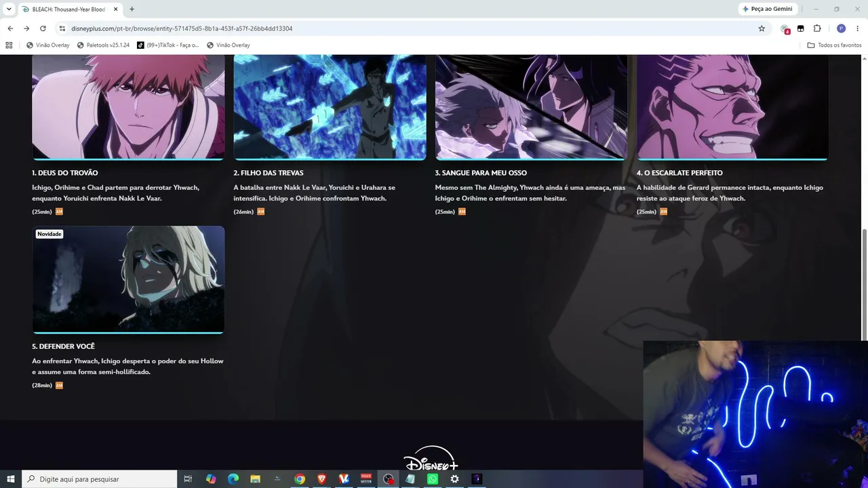Click the Peça ao Gemini button
Image resolution: width=868 pixels, height=488 pixels.
768,9
